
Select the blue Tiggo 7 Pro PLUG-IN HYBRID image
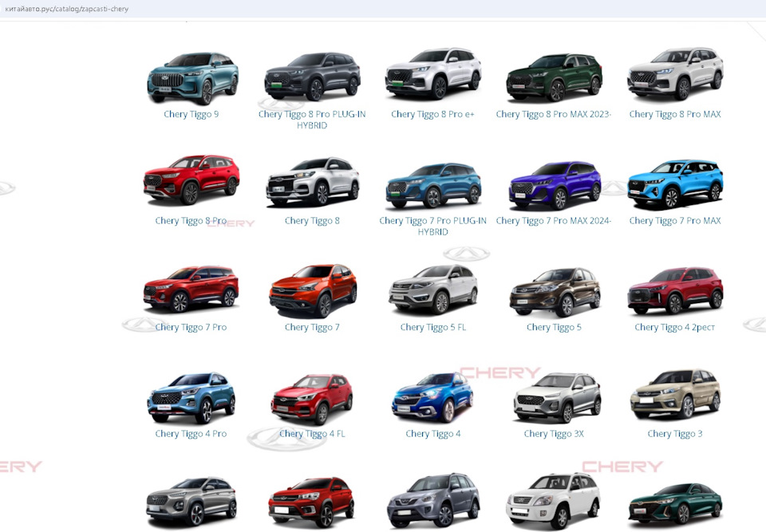point(433,185)
